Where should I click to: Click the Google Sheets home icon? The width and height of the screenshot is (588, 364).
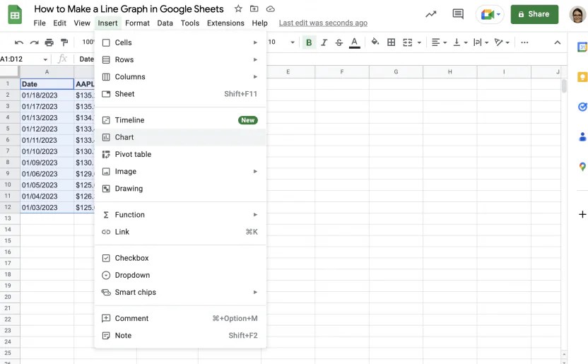click(x=15, y=15)
